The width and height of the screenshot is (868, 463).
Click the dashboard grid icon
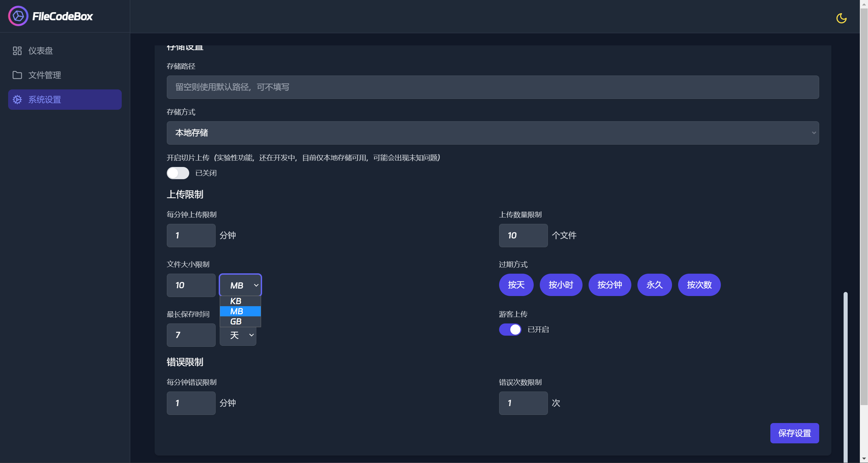tap(17, 51)
